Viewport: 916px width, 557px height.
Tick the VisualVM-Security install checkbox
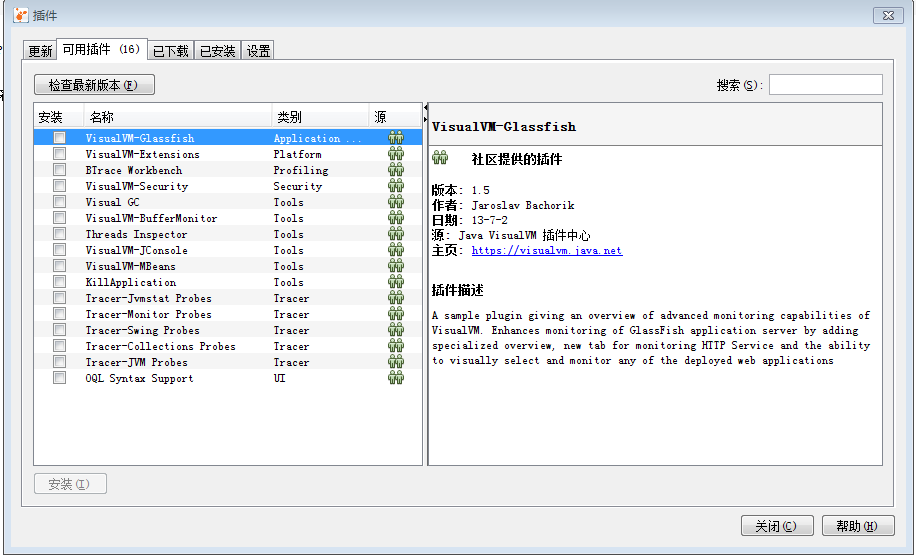pyautogui.click(x=60, y=186)
